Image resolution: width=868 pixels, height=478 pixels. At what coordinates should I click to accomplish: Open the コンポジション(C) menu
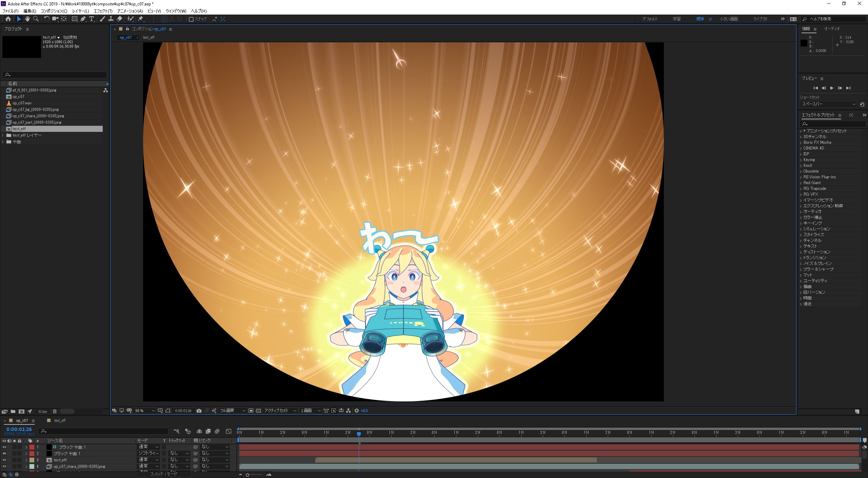click(x=54, y=11)
